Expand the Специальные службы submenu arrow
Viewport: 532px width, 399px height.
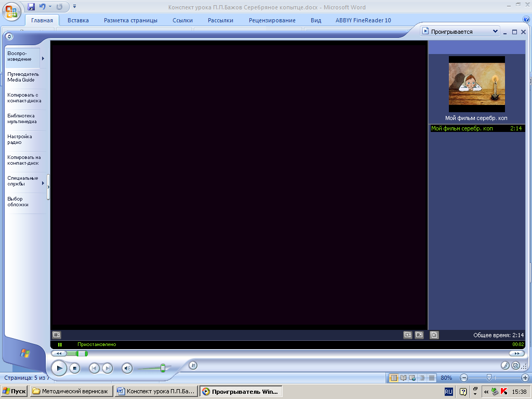coord(43,183)
